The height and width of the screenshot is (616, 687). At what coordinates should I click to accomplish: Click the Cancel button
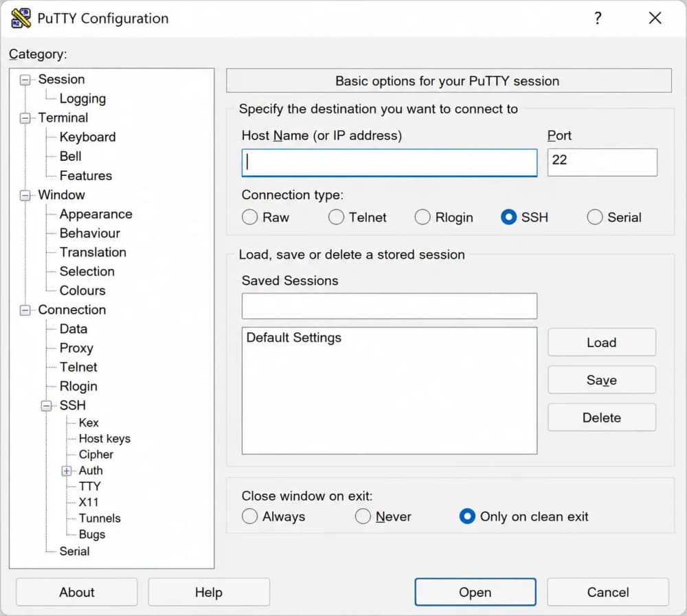tap(608, 593)
